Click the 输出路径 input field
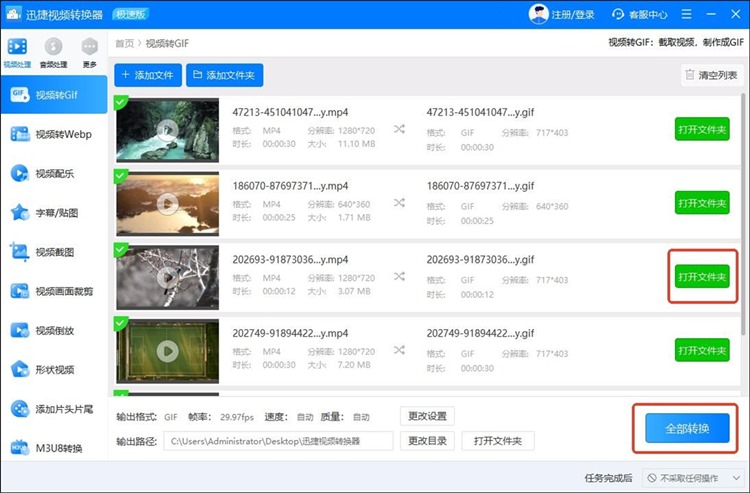 pos(278,441)
